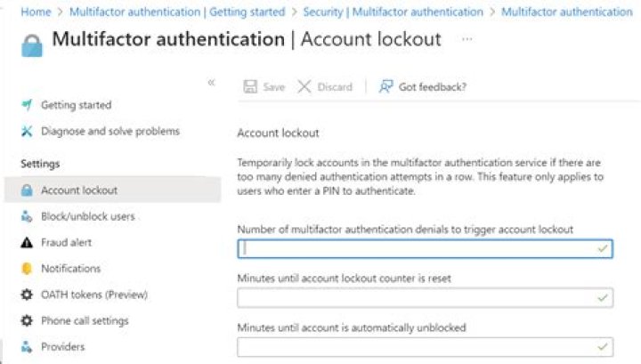Click the Providers icon in sidebar
Screen dimensions: 641x364
coord(26,347)
